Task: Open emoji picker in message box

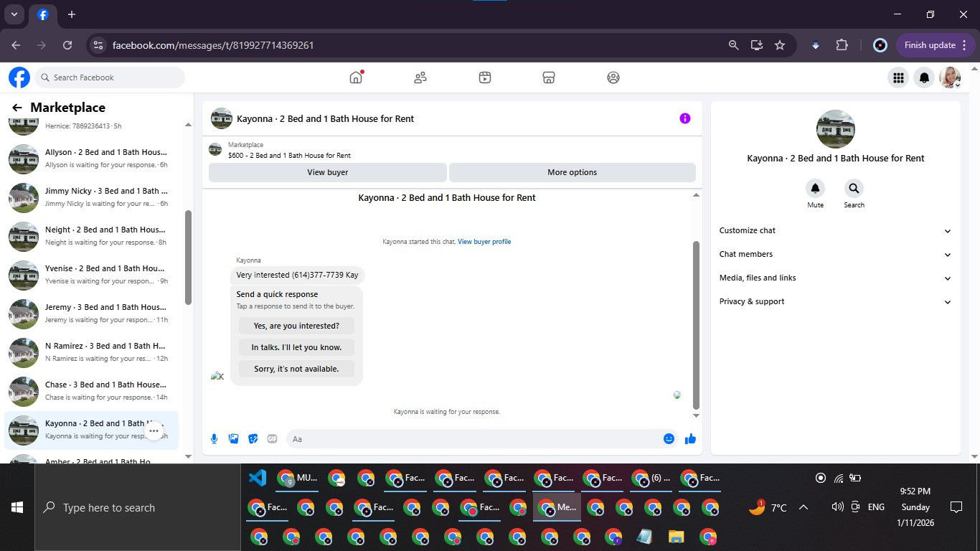Action: point(669,438)
